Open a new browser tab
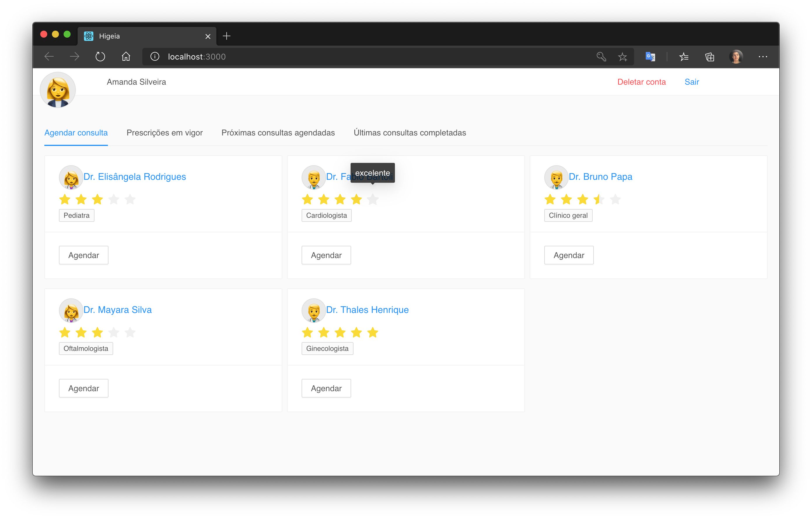This screenshot has height=519, width=812. [227, 36]
